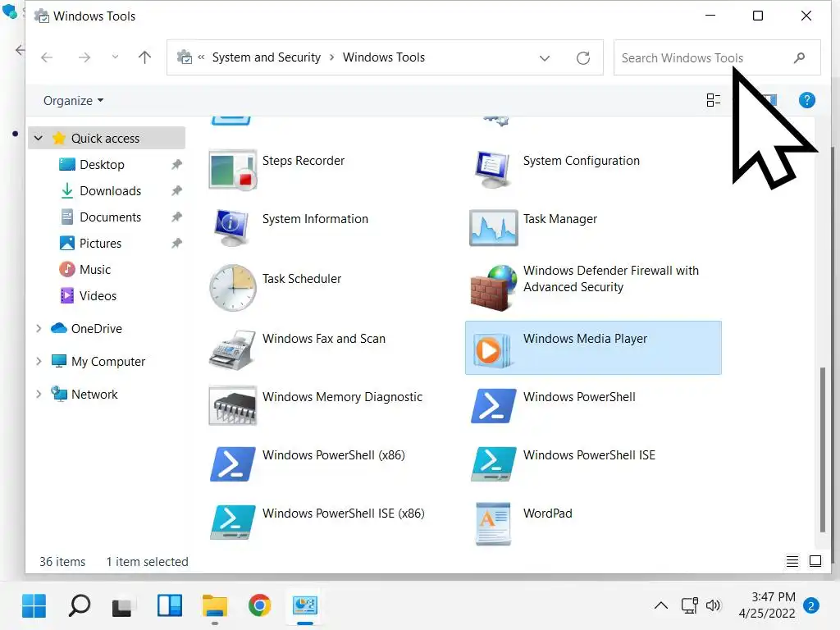Expand the breadcrumb path chevrons
Screen dimensions: 840x630
pyautogui.click(x=201, y=57)
